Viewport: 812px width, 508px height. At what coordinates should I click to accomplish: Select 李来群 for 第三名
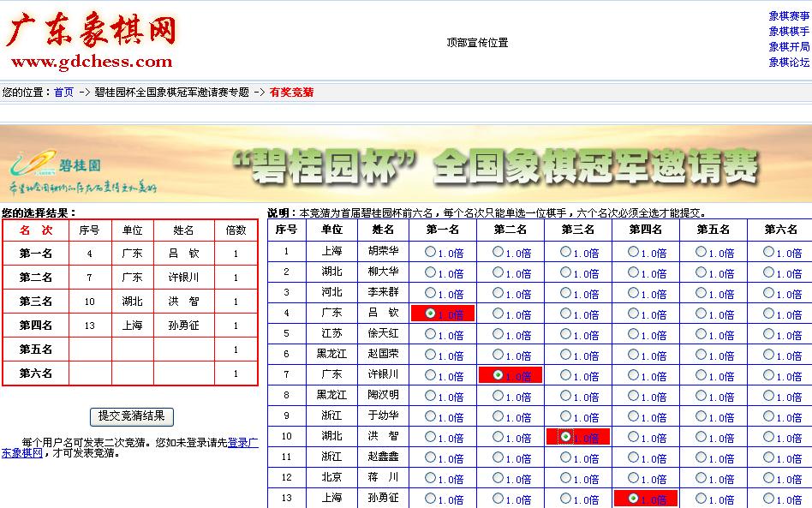pyautogui.click(x=565, y=293)
